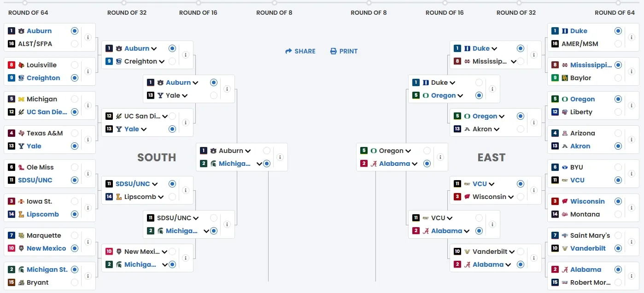
Task: Click the leftmost ROUND OF 64 header
Action: (28, 12)
